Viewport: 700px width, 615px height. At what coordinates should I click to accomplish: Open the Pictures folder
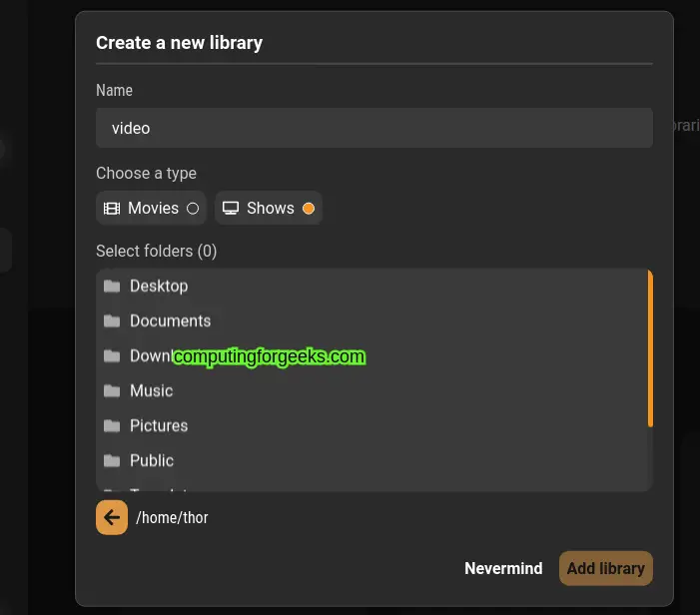(x=371, y=425)
